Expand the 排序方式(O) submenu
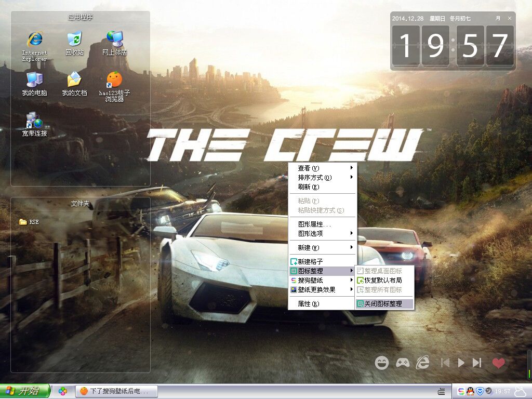The width and height of the screenshot is (532, 399). coord(322,178)
